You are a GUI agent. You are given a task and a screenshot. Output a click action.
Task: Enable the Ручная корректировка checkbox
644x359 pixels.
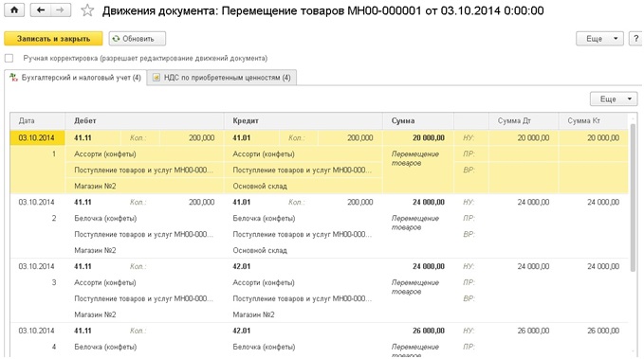(9, 59)
